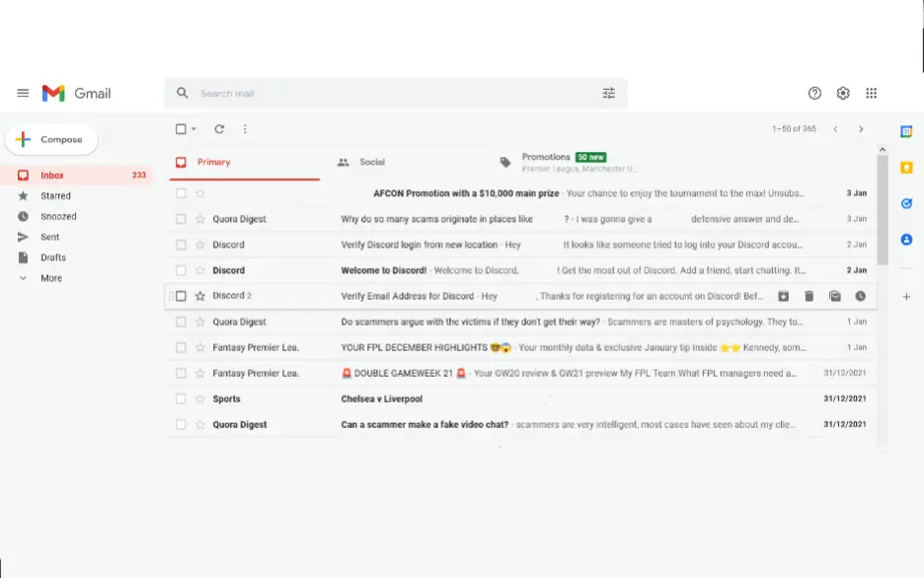The width and height of the screenshot is (924, 578).
Task: Click the Search mail input field
Action: [x=396, y=93]
